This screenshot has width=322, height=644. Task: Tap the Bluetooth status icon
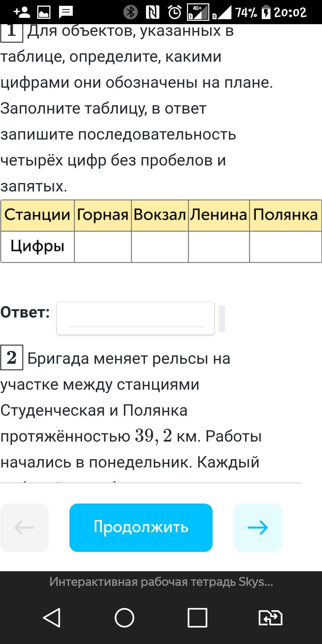click(x=130, y=12)
